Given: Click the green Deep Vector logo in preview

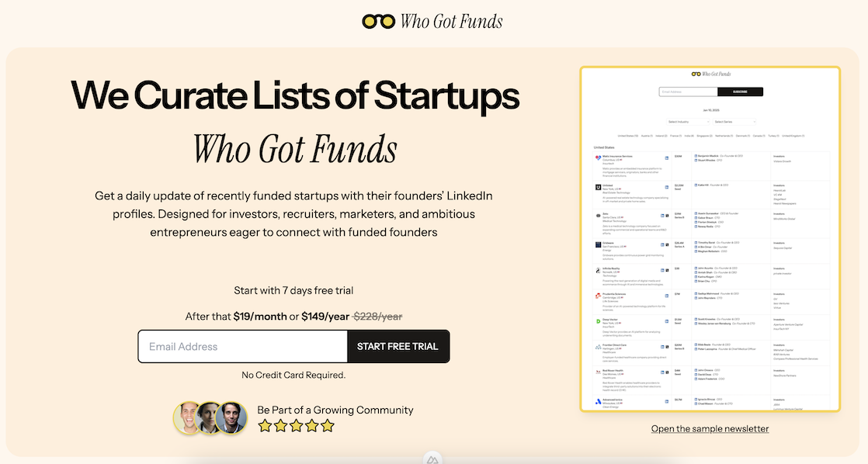Looking at the screenshot, I should point(598,320).
